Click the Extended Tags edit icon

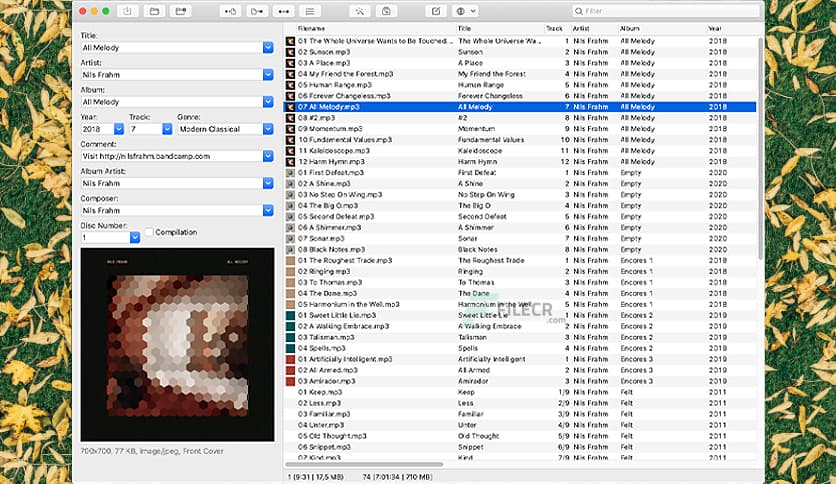click(x=436, y=11)
